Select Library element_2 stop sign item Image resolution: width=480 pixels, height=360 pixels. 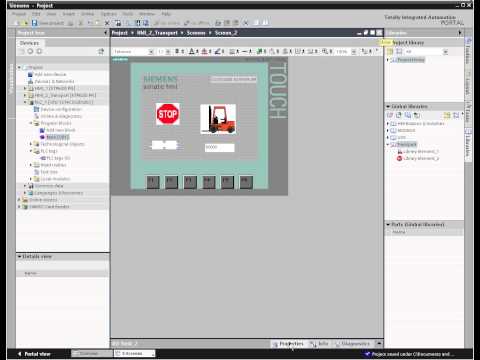point(420,159)
